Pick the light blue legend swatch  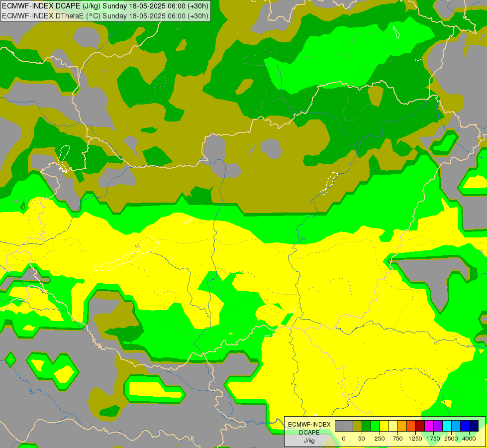(456, 426)
